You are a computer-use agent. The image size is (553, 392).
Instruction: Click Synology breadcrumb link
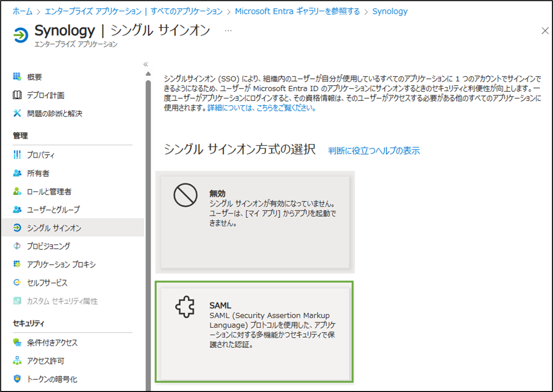(390, 11)
